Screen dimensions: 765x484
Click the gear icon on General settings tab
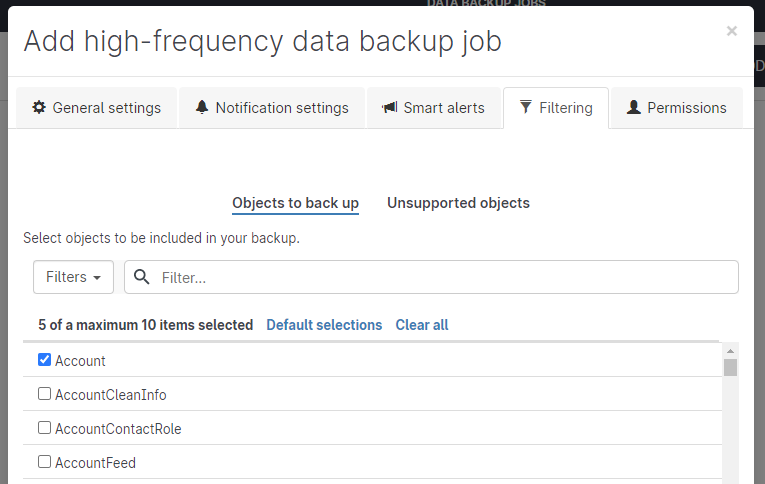point(39,108)
